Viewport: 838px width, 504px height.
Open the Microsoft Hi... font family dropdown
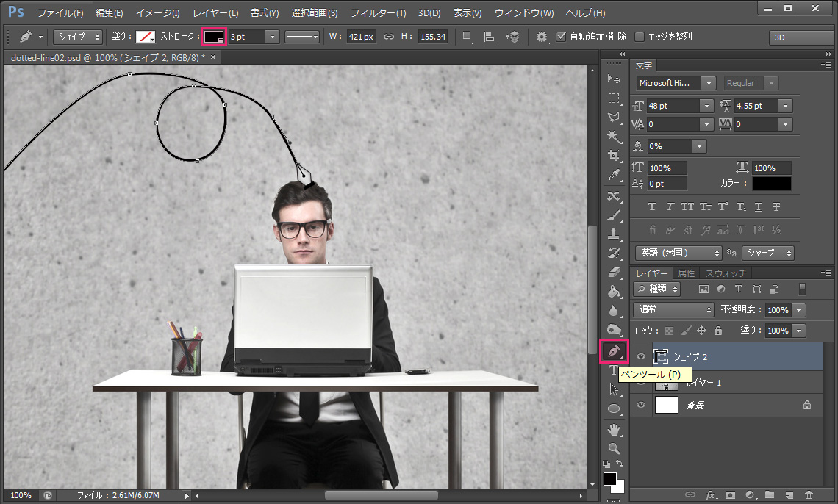click(x=708, y=84)
